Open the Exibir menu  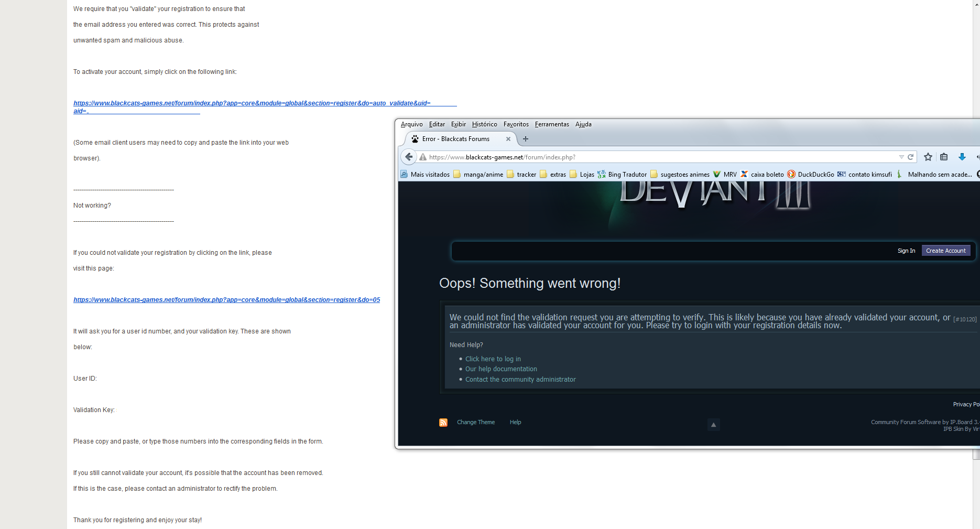coord(459,124)
